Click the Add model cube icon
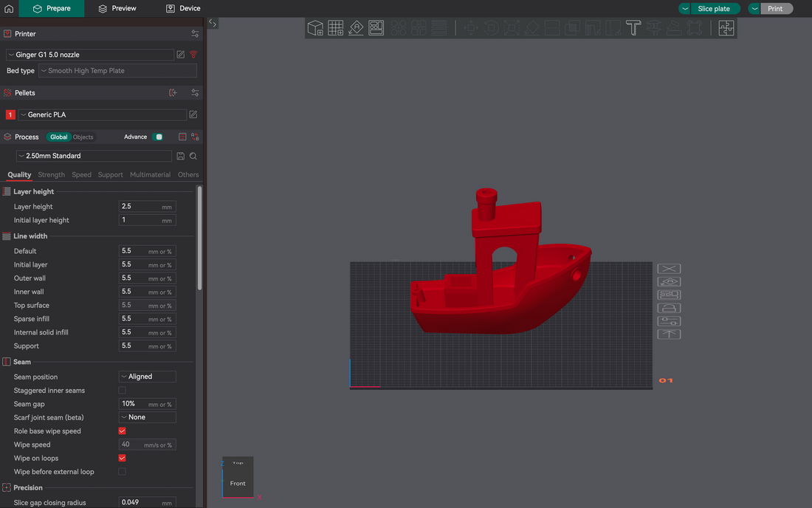Screen dimensions: 812x508 pyautogui.click(x=315, y=28)
